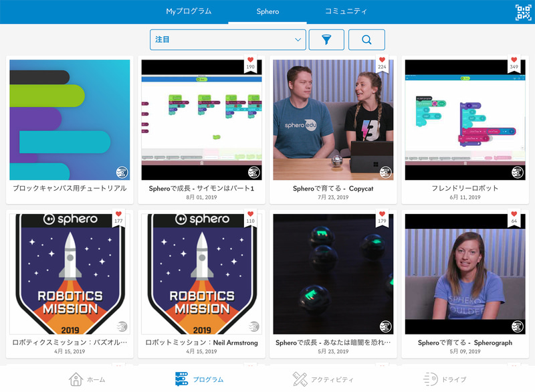Click the filter funnel button
This screenshot has height=392, width=535.
coord(326,39)
